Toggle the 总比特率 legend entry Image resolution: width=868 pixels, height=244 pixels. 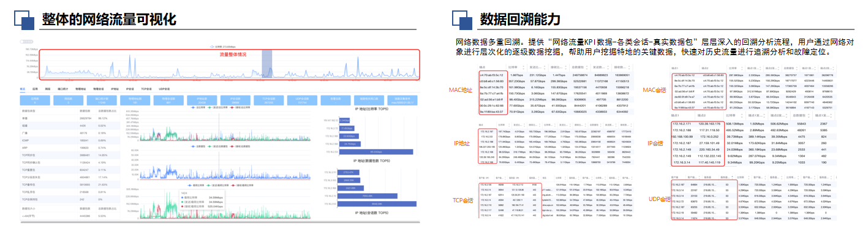tap(198, 107)
